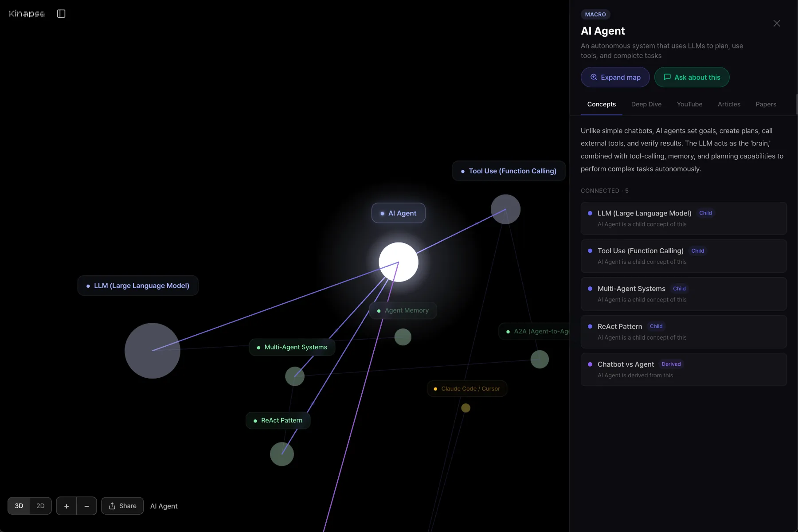Open the Deep Dive tab

[x=646, y=104]
